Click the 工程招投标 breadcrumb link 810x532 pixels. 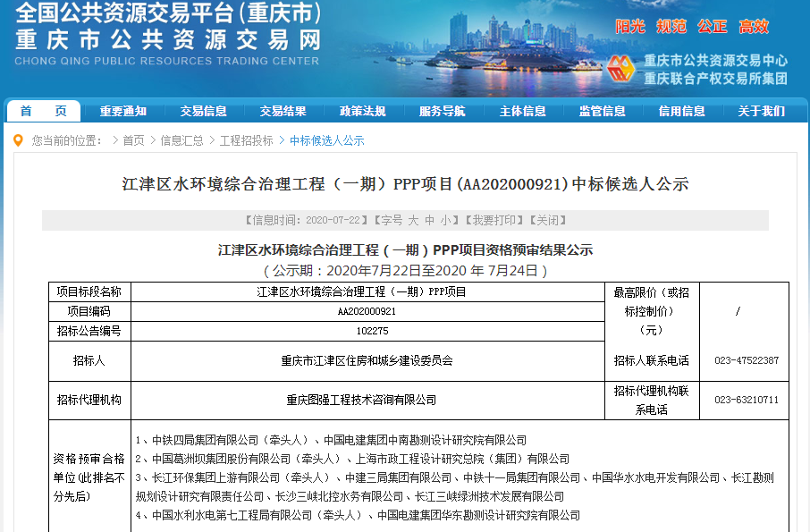pos(246,141)
